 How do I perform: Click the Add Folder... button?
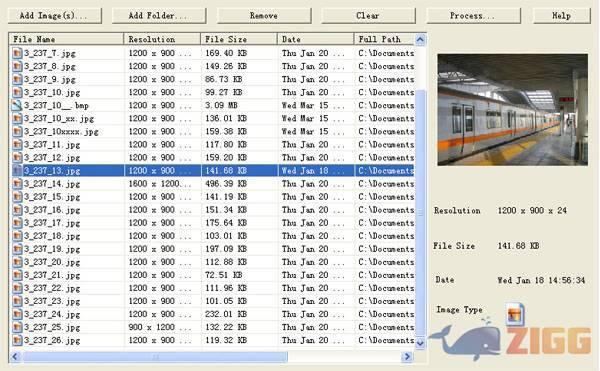[159, 16]
